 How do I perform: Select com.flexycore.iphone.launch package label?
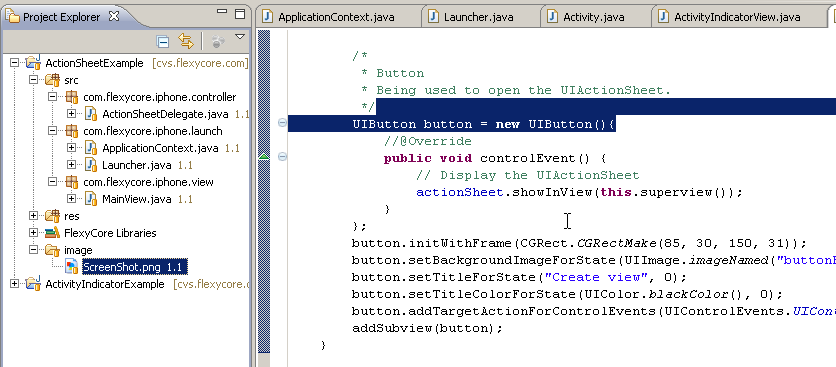153,131
